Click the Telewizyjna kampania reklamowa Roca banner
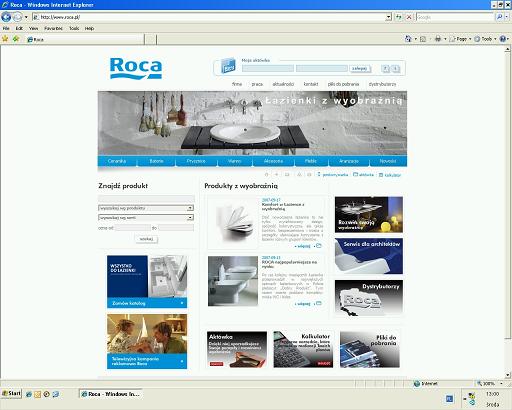 tap(147, 341)
